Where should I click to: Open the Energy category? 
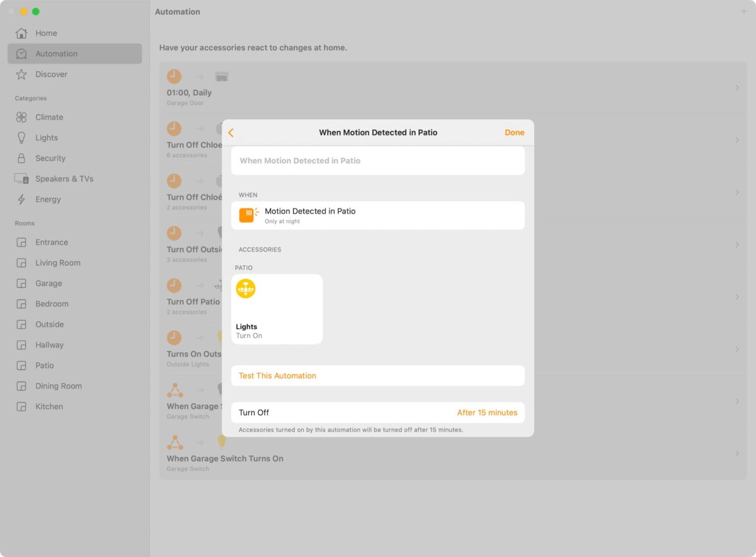[x=74, y=199]
